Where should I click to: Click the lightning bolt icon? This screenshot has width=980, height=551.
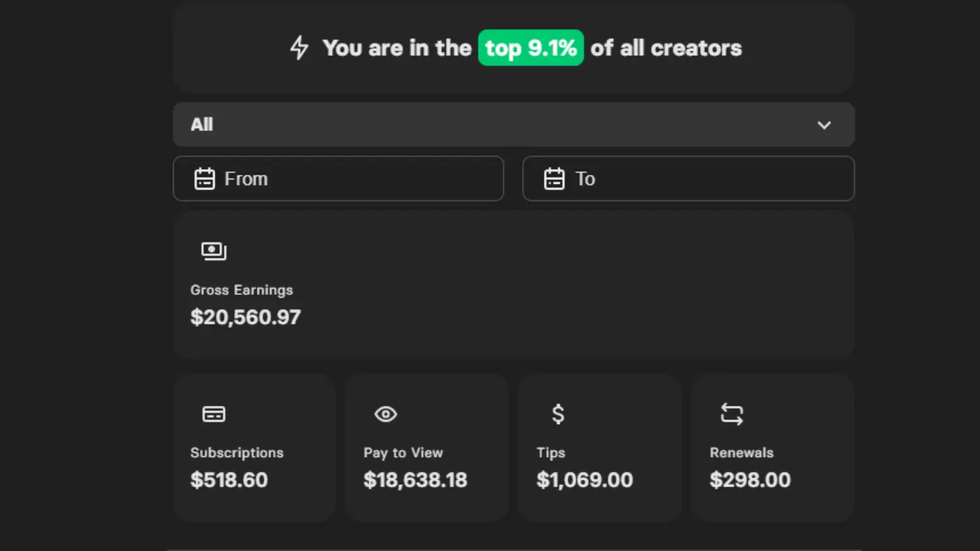point(299,48)
